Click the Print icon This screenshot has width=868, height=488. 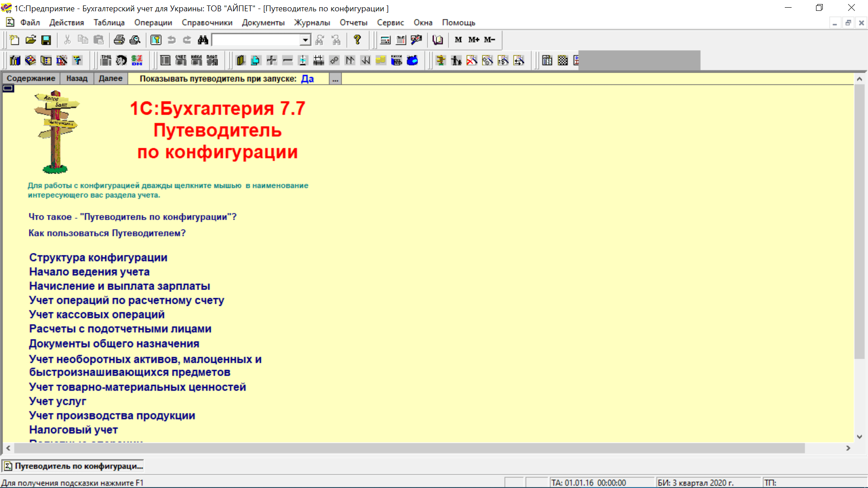coord(119,40)
